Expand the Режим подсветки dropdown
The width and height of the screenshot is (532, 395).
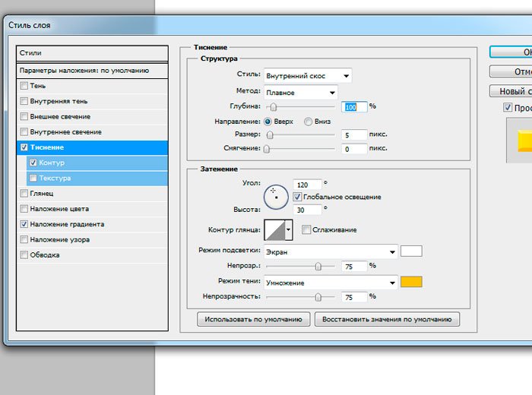tap(331, 251)
